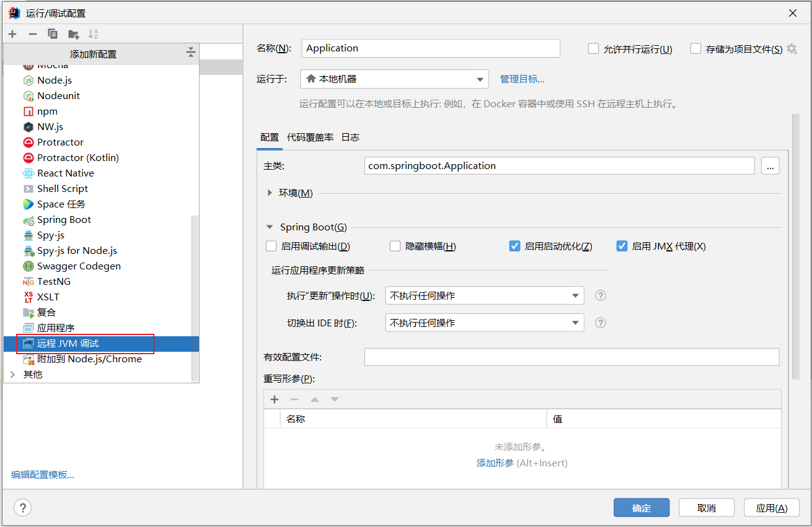Click the question mark help button at bottom left
Screen dimensions: 812x527
[x=22, y=508]
